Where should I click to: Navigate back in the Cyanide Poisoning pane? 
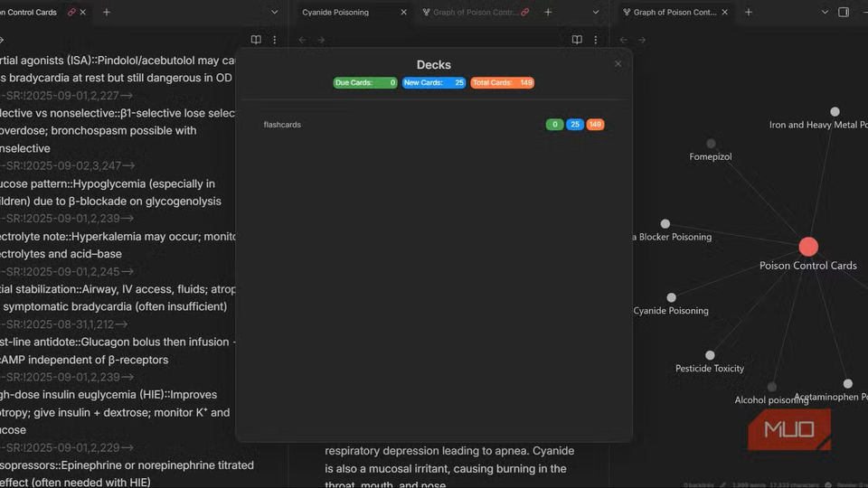click(302, 40)
